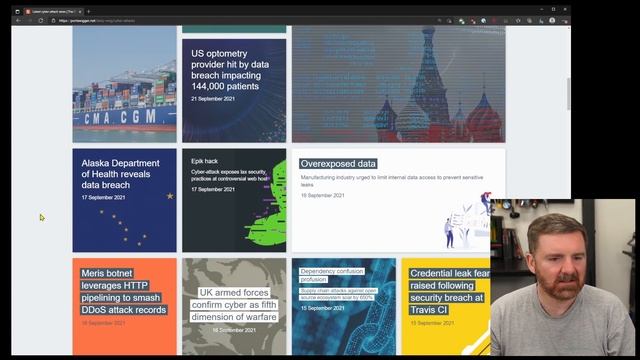Screen dimensions: 640x360
Task: Click the lock icon beside the URL
Action: [x=53, y=20]
